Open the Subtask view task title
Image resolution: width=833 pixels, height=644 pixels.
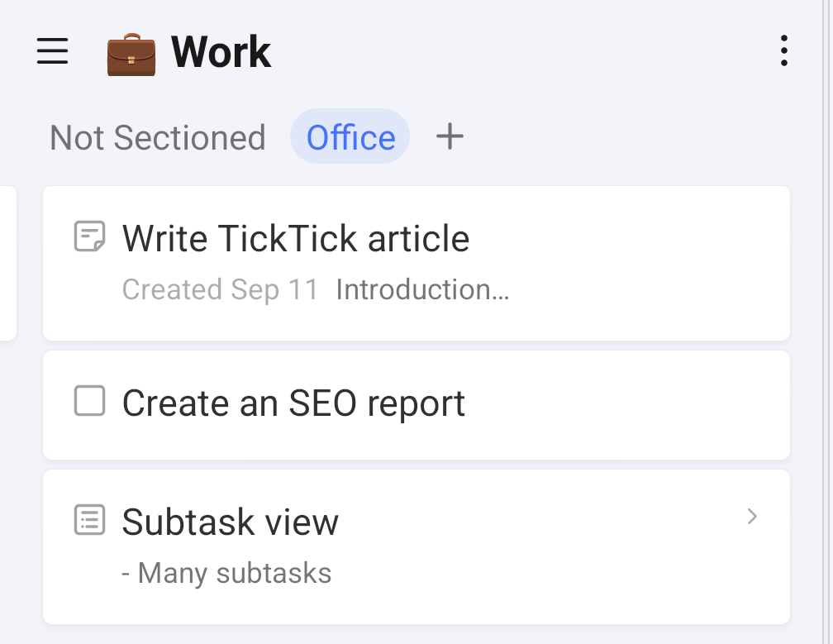tap(230, 522)
